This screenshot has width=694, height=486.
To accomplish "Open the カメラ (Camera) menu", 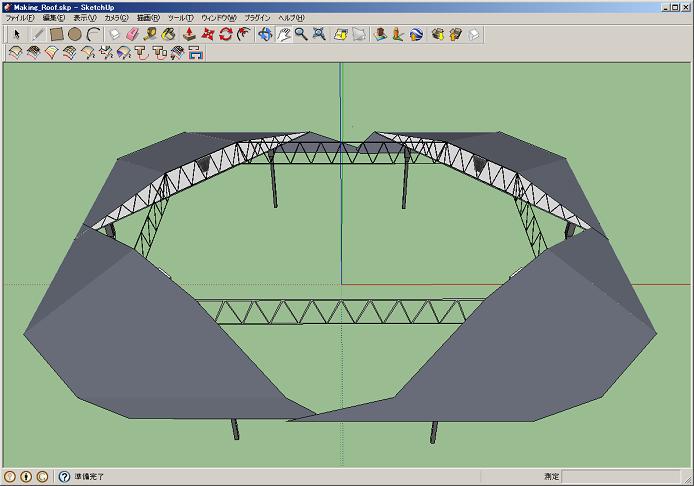I will [x=116, y=18].
